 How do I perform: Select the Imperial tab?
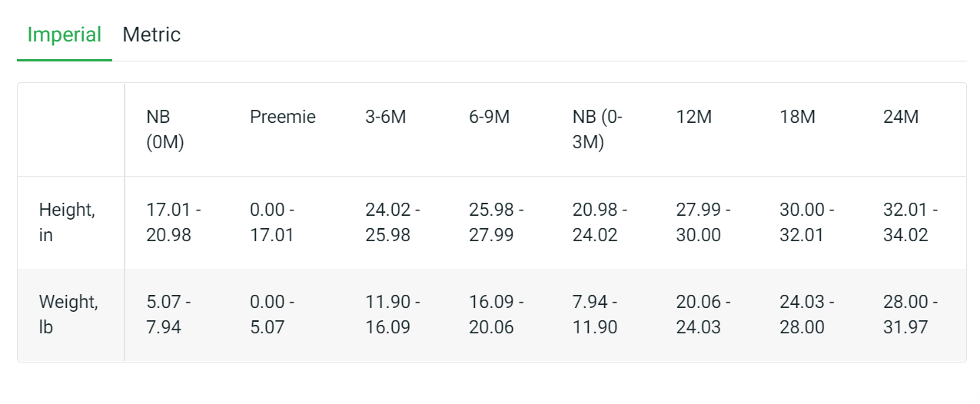click(x=65, y=35)
